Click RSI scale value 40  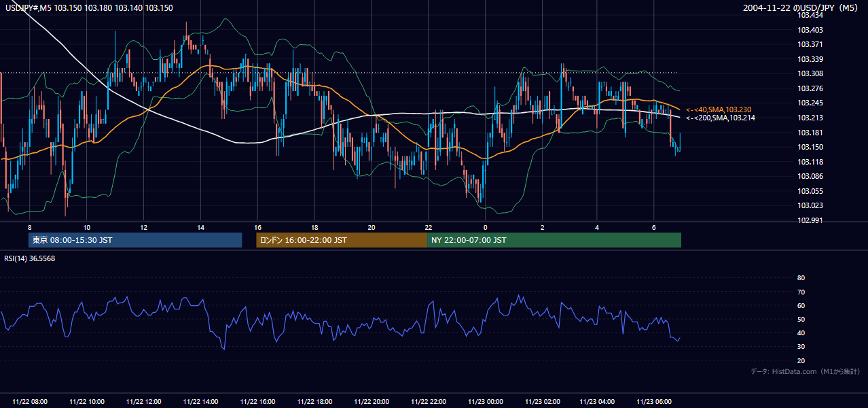pyautogui.click(x=801, y=333)
